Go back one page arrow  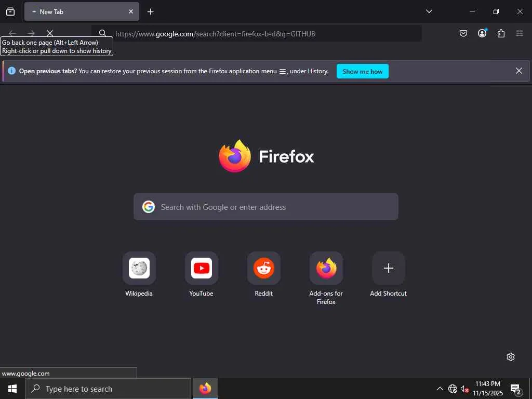pyautogui.click(x=12, y=33)
